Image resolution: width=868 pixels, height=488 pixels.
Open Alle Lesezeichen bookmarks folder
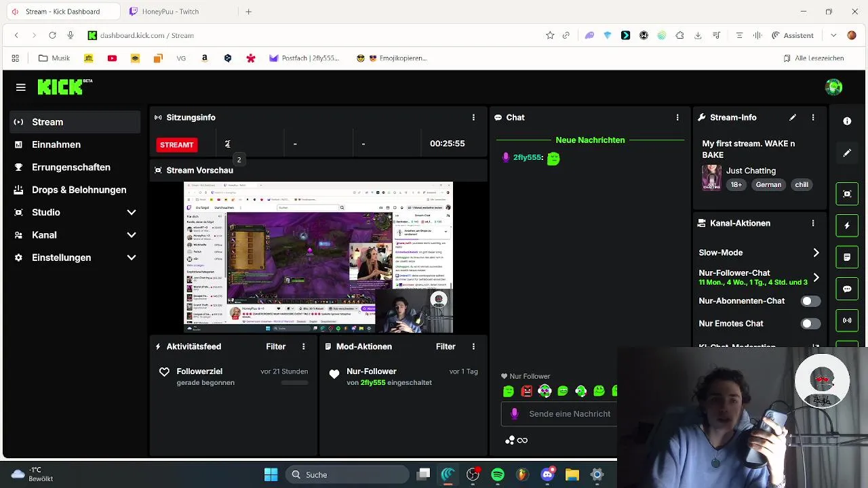click(813, 58)
